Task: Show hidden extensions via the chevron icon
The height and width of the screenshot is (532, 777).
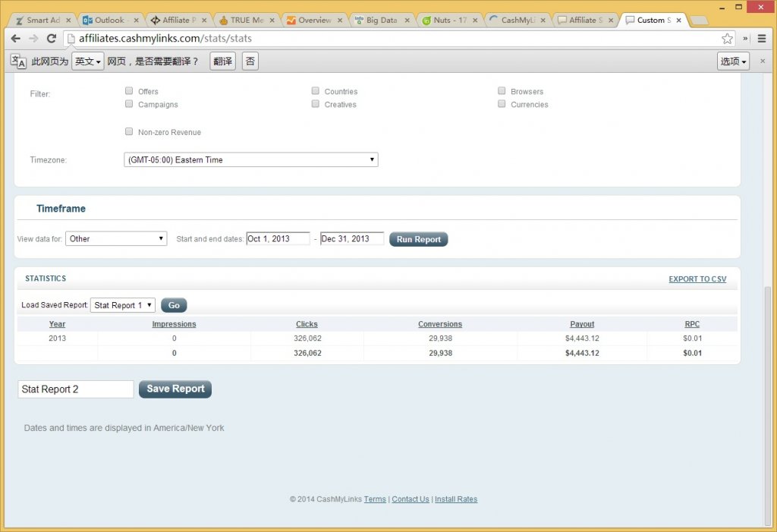Action: tap(745, 38)
